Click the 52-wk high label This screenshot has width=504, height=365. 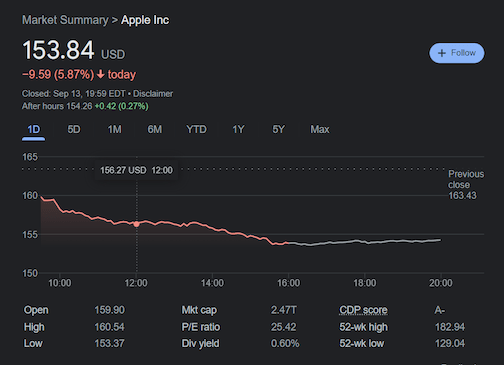click(x=363, y=327)
